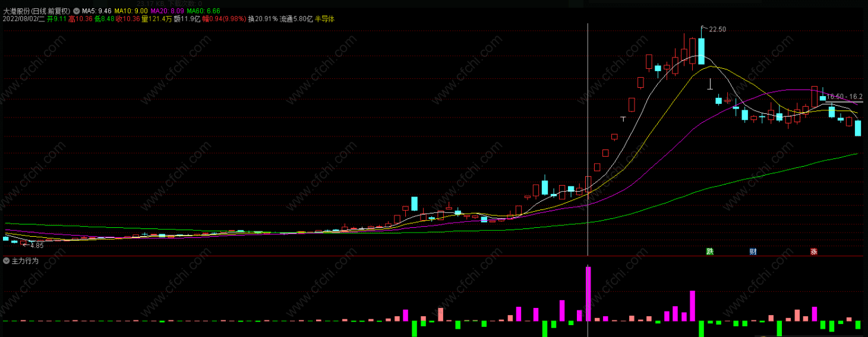Image resolution: width=868 pixels, height=337 pixels.
Task: Click the 幅0.94(9.98%) change value
Action: [224, 19]
